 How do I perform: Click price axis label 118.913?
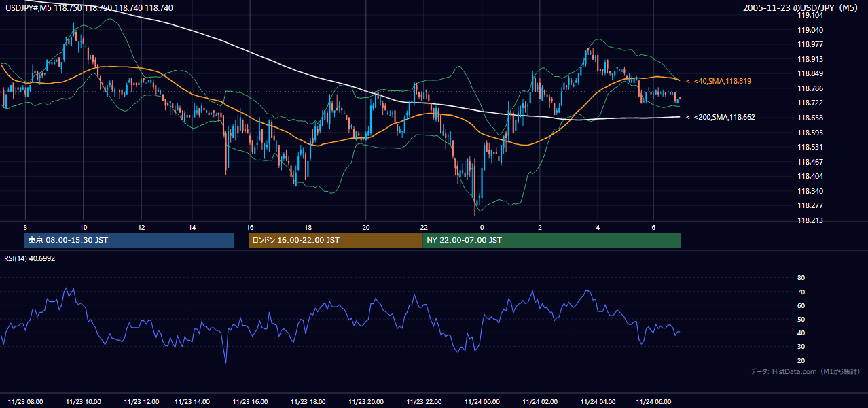tap(810, 59)
